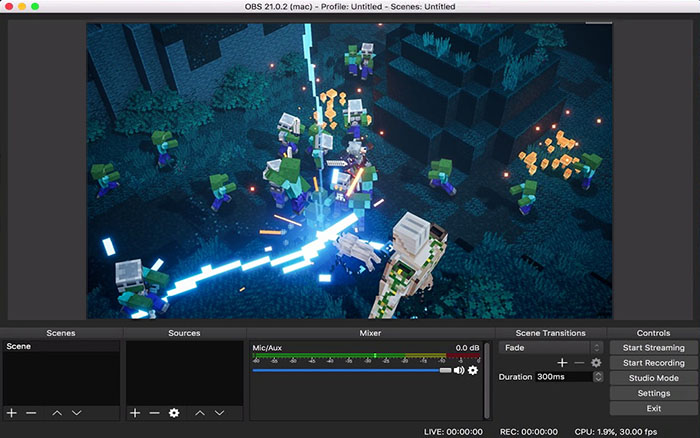The width and height of the screenshot is (700, 438).
Task: Click Start Recording button
Action: click(654, 363)
